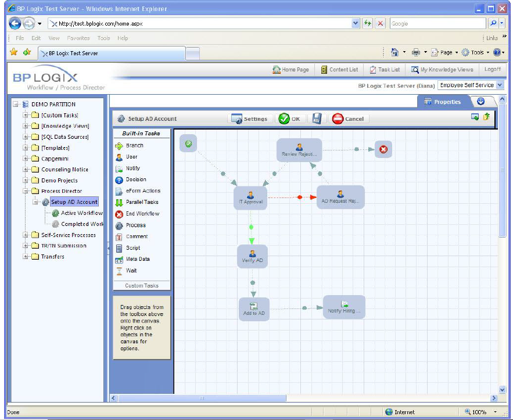Open the Employee Self Service dropdown

[x=500, y=85]
